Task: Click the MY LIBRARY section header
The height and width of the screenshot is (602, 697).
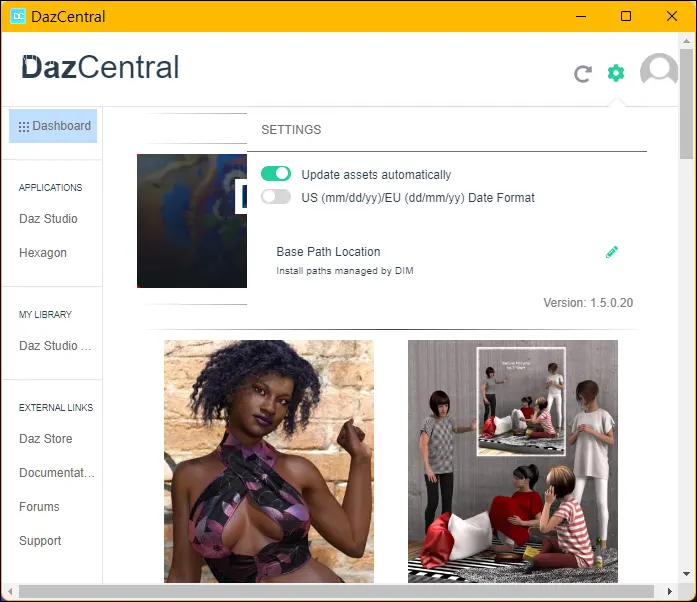Action: point(45,315)
